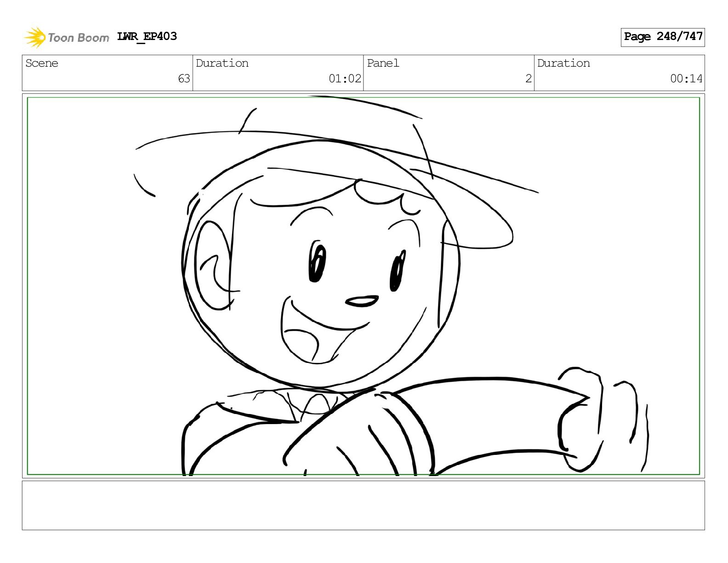Click the Page 248/747 indicator
Screen dimensions: 728x563
click(663, 37)
